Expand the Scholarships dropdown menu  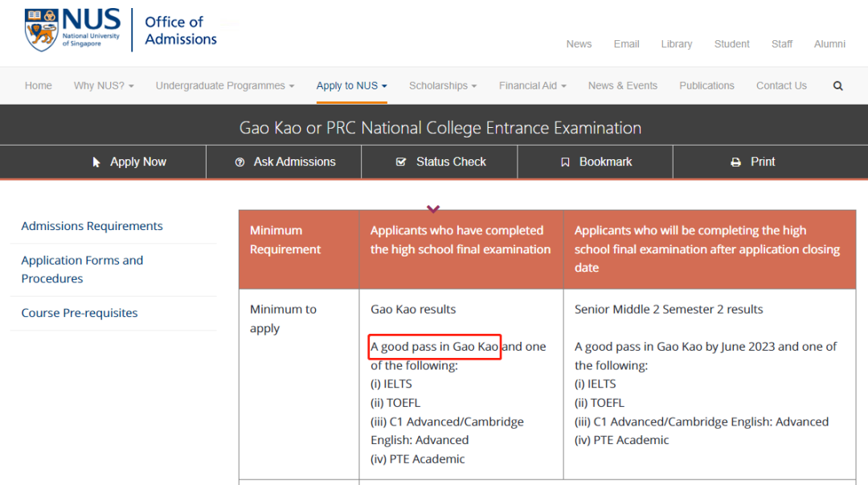point(443,86)
